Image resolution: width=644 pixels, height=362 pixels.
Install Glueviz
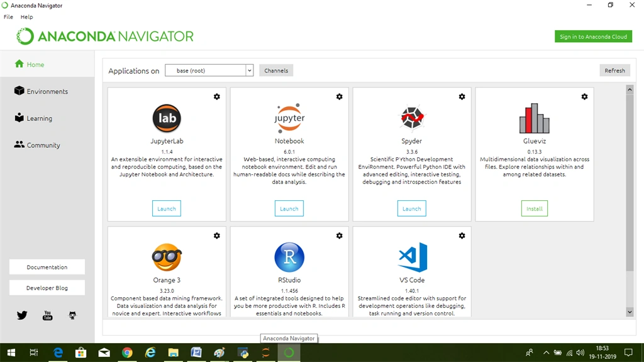pos(535,208)
